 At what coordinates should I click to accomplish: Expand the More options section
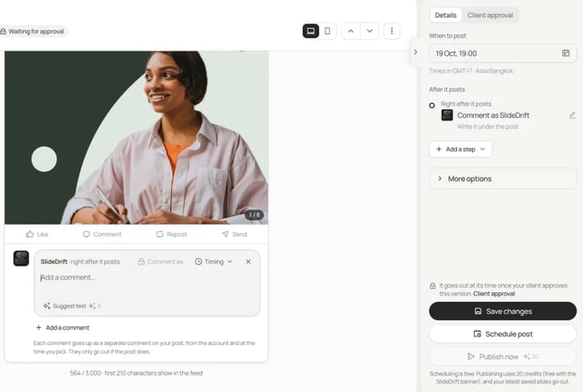point(502,179)
